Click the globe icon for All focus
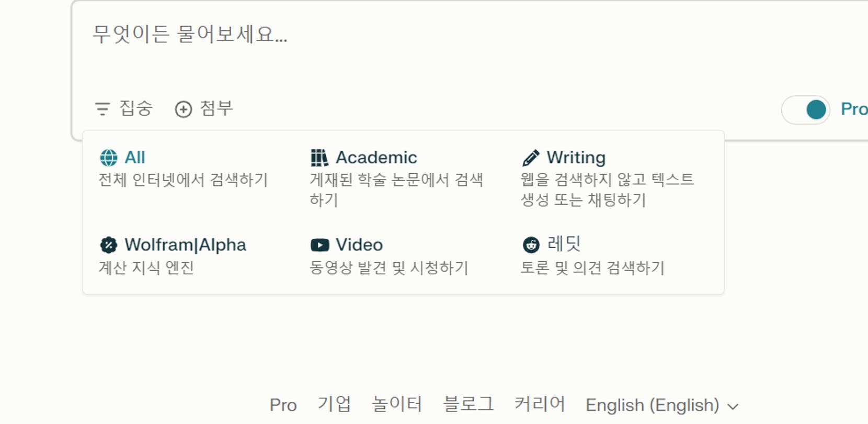Image resolution: width=868 pixels, height=424 pixels. pyautogui.click(x=109, y=158)
